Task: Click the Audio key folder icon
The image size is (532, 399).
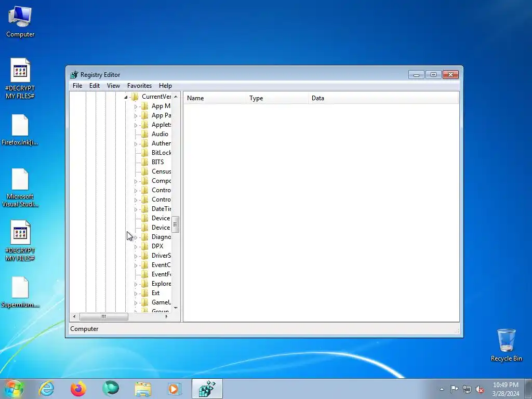Action: pos(145,134)
